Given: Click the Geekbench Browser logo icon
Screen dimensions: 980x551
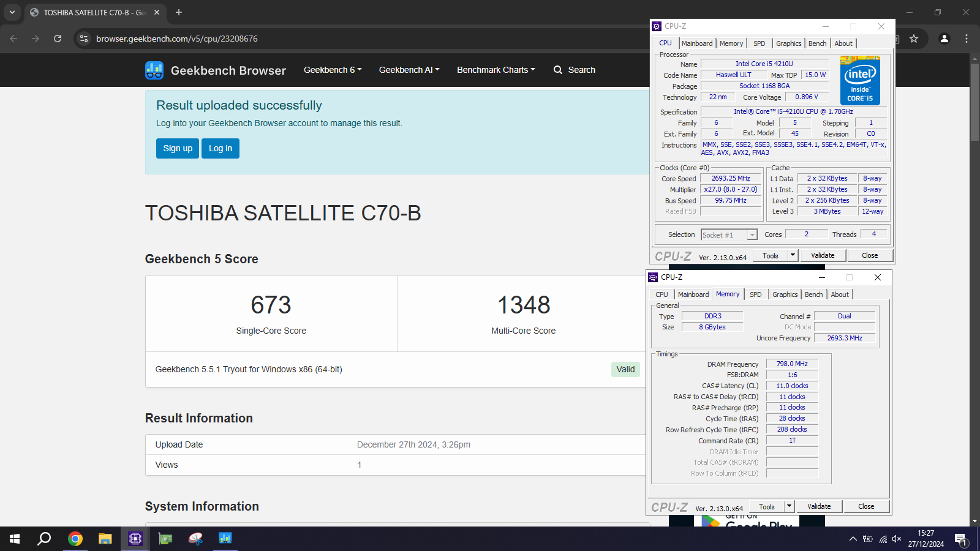Looking at the screenshot, I should click(154, 70).
